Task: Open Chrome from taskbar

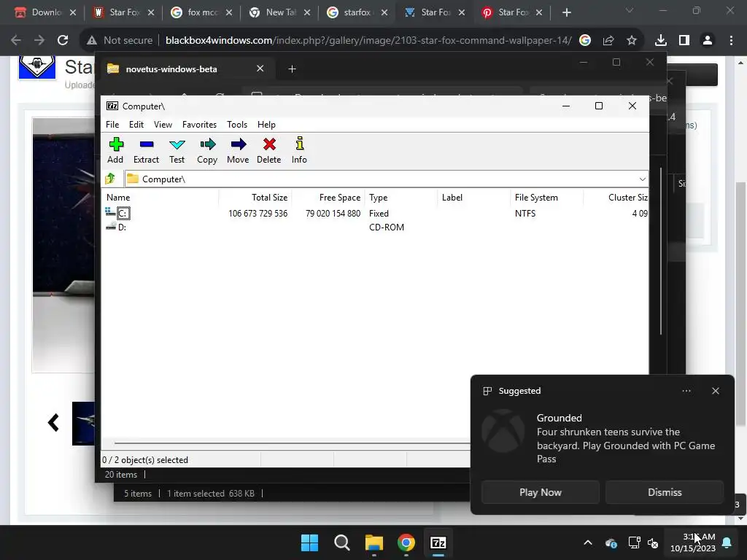Action: [x=406, y=542]
